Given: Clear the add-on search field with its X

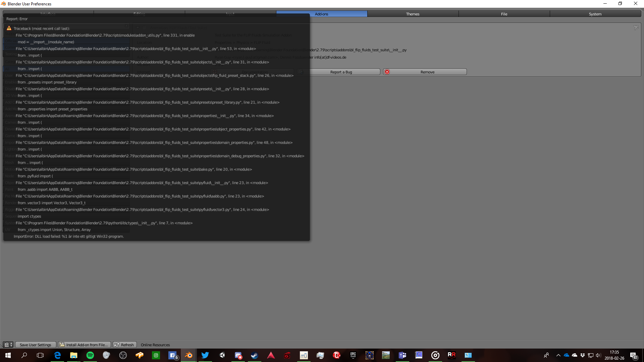Looking at the screenshot, I should pos(127,26).
